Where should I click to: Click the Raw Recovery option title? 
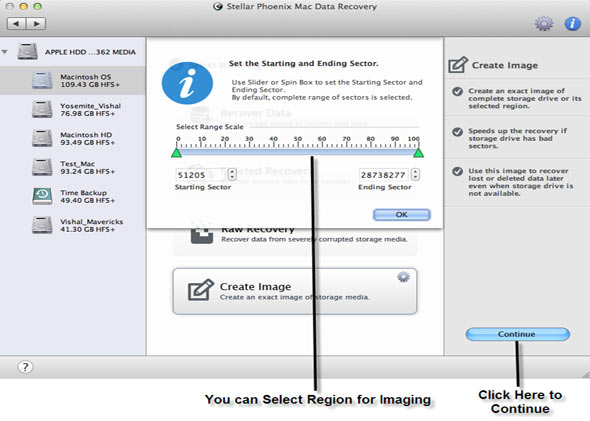258,229
